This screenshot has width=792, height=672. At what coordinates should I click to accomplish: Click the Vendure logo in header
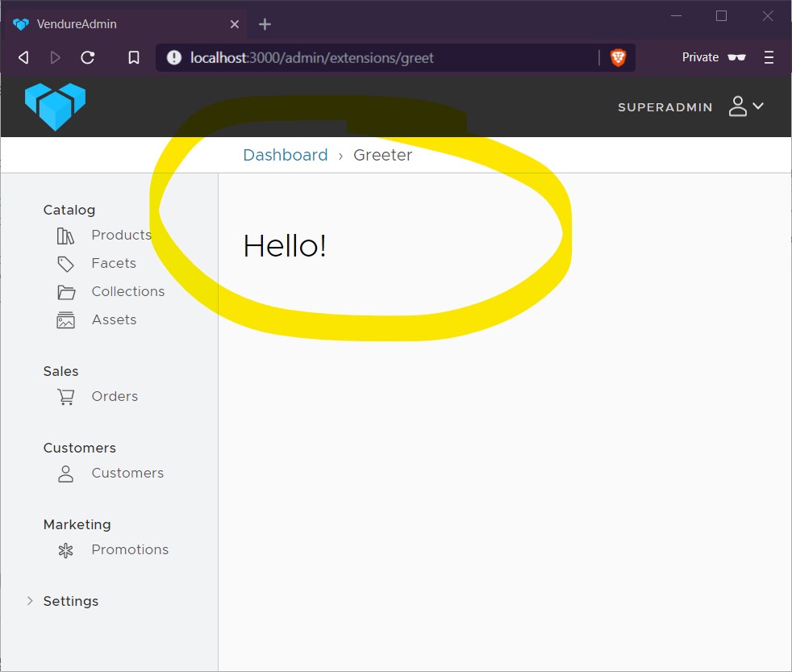point(55,106)
